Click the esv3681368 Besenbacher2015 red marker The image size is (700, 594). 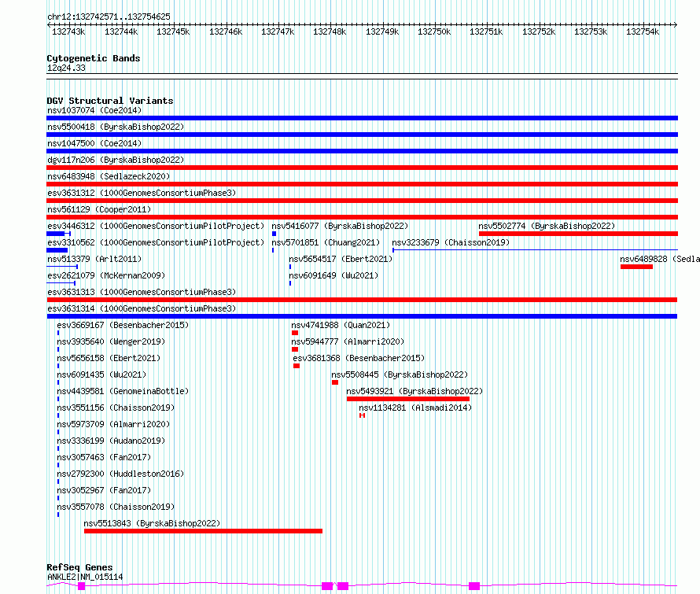(297, 366)
